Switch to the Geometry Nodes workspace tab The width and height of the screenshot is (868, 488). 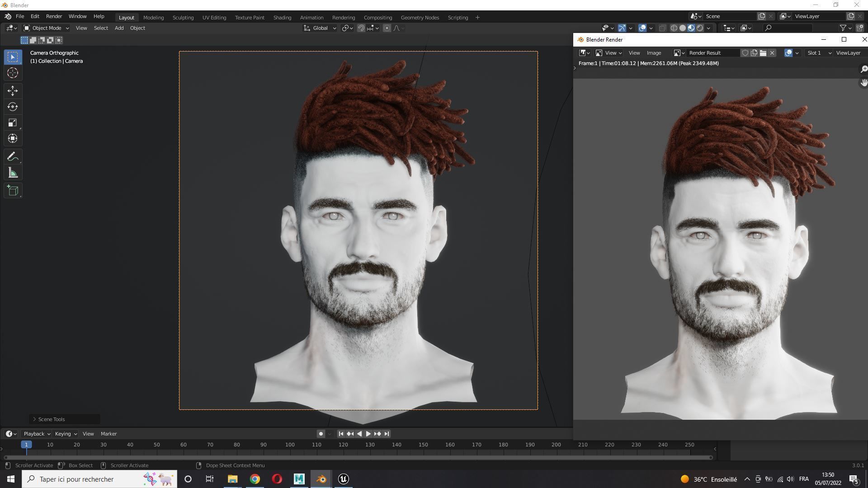[420, 18]
